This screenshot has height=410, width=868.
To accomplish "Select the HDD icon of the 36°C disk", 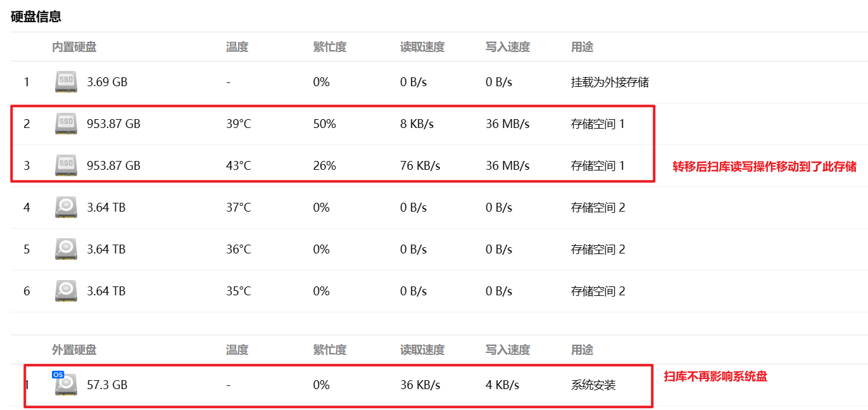I will coord(66,250).
